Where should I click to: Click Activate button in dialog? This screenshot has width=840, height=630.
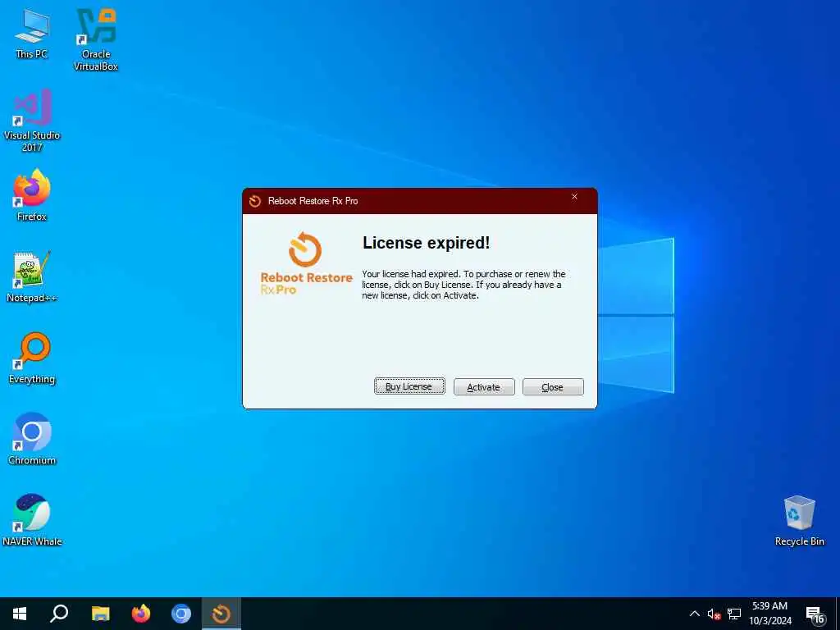point(484,387)
